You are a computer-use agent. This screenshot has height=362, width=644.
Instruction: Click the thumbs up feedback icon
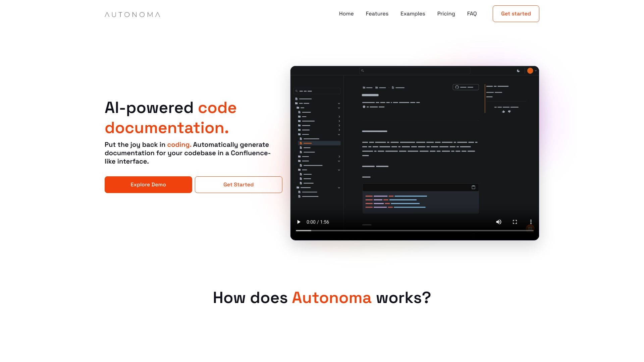(503, 112)
